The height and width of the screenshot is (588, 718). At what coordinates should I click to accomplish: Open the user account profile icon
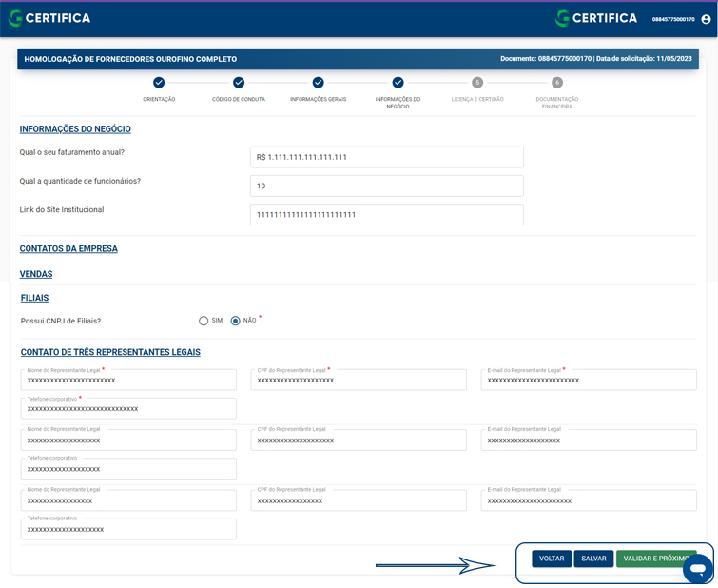pyautogui.click(x=705, y=19)
